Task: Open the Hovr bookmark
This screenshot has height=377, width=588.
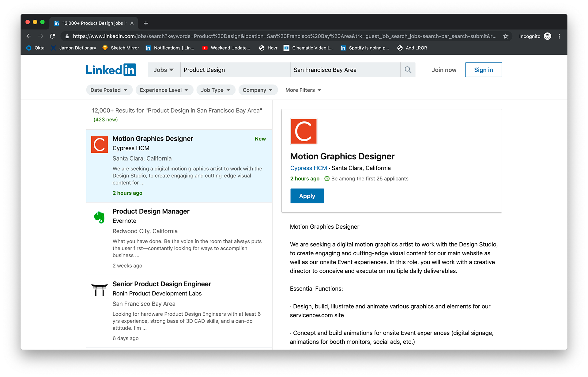Action: coord(268,48)
